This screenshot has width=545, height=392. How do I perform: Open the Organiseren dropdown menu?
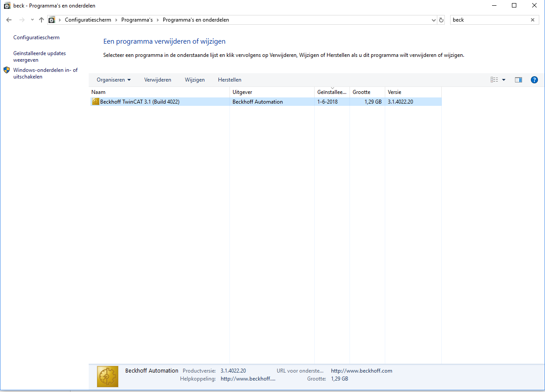(x=114, y=80)
